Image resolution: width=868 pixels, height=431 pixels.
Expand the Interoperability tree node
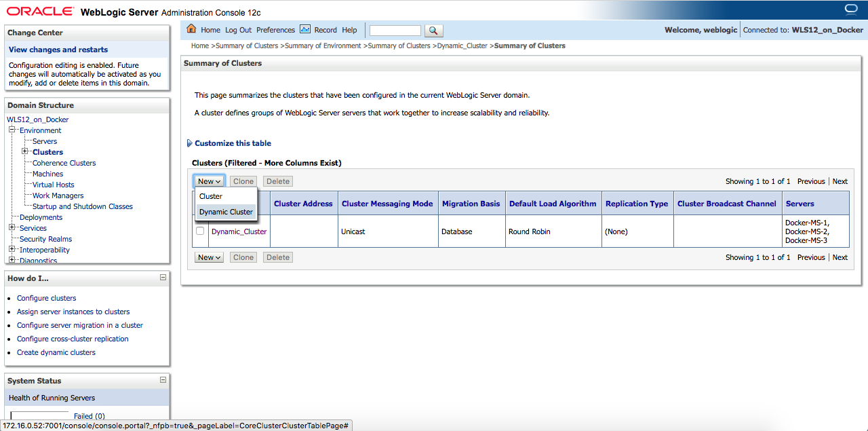click(x=12, y=249)
